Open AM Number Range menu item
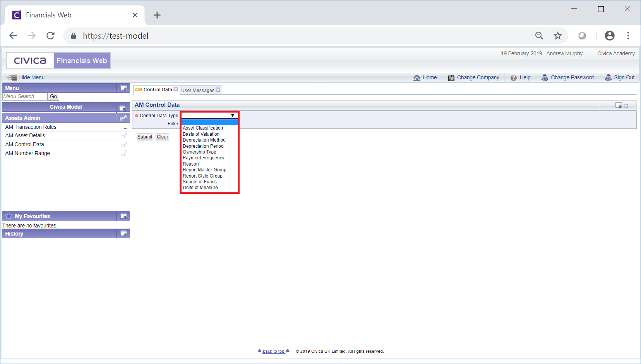641x364 pixels. [27, 154]
